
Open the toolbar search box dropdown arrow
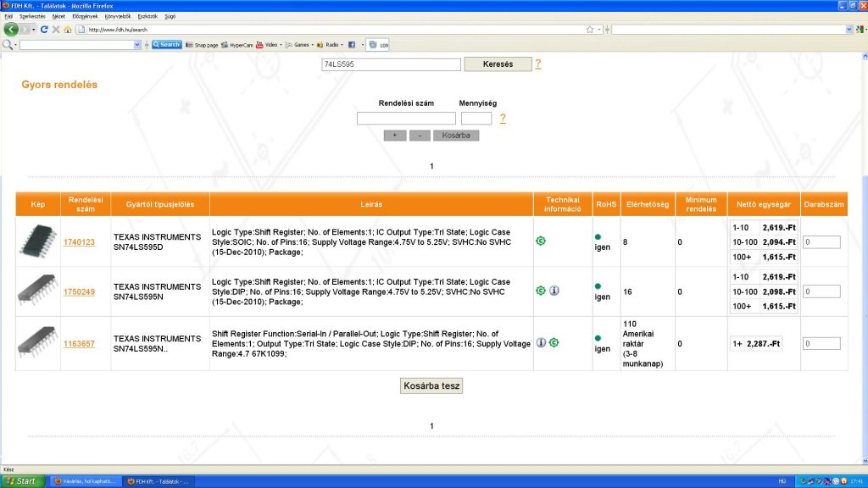click(137, 45)
